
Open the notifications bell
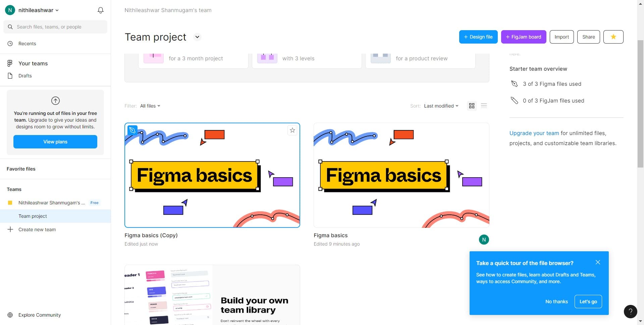coord(100,10)
